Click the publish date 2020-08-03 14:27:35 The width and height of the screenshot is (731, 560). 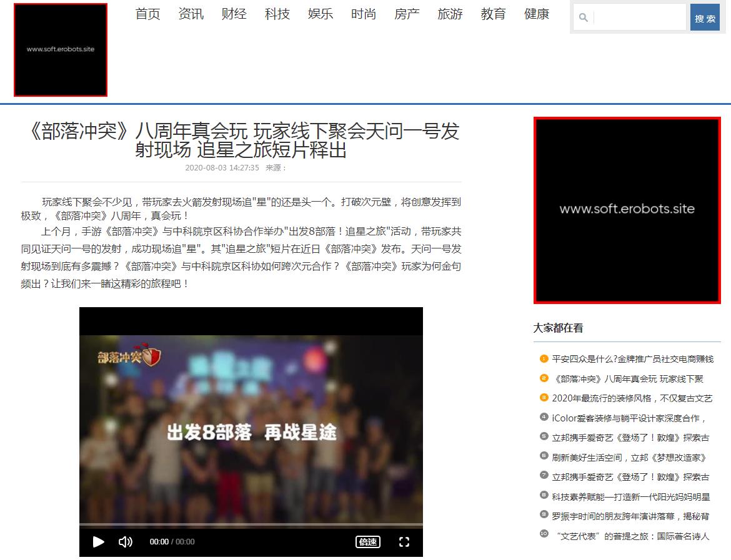coord(222,168)
